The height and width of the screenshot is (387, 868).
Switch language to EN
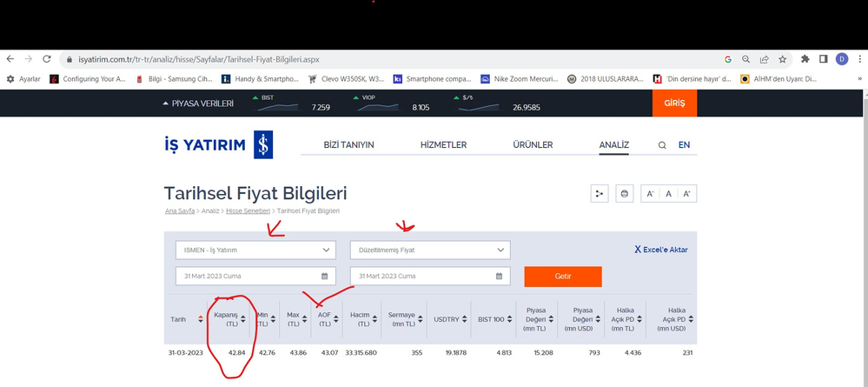coord(684,144)
